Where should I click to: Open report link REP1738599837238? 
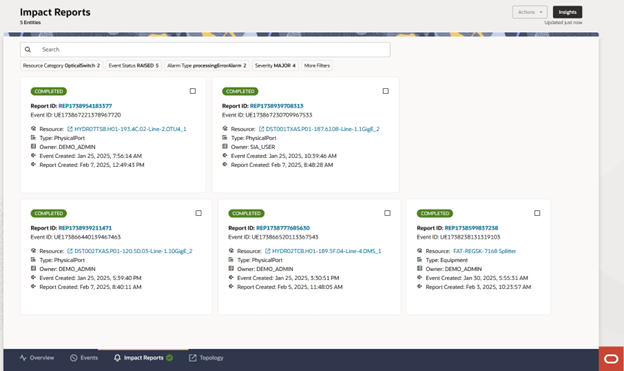(x=471, y=228)
